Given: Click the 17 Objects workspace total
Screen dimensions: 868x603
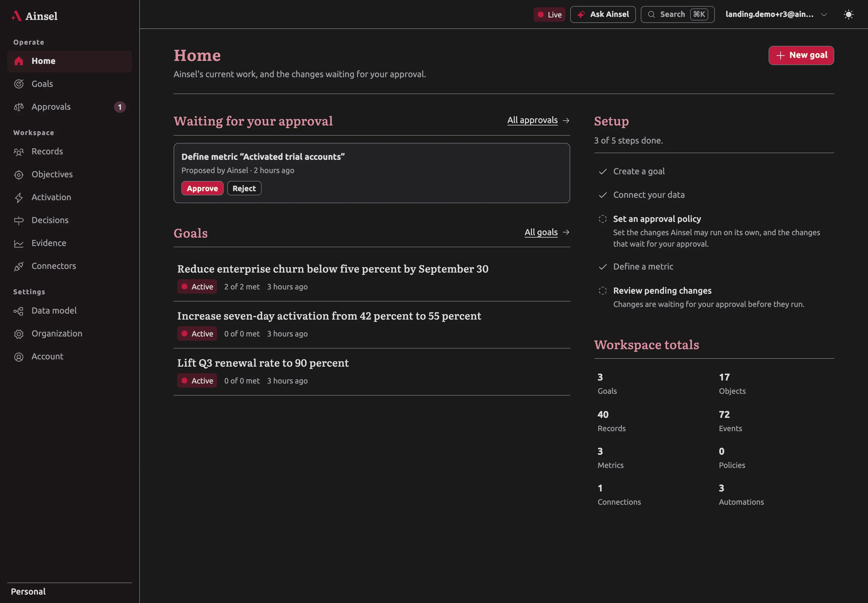Looking at the screenshot, I should (732, 384).
